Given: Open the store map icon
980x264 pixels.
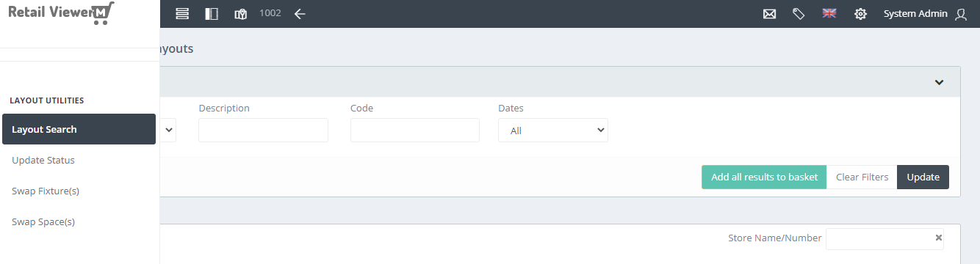Looking at the screenshot, I should pos(240,14).
